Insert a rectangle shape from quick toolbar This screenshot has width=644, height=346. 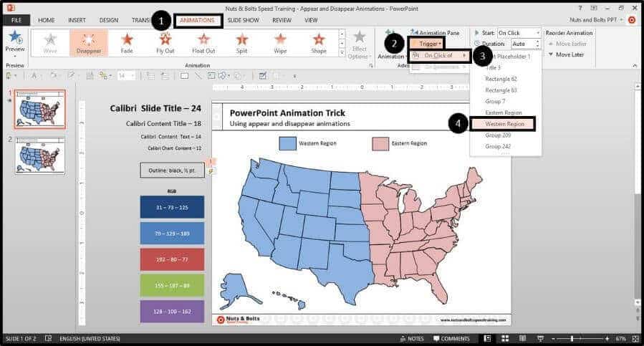pyautogui.click(x=184, y=76)
